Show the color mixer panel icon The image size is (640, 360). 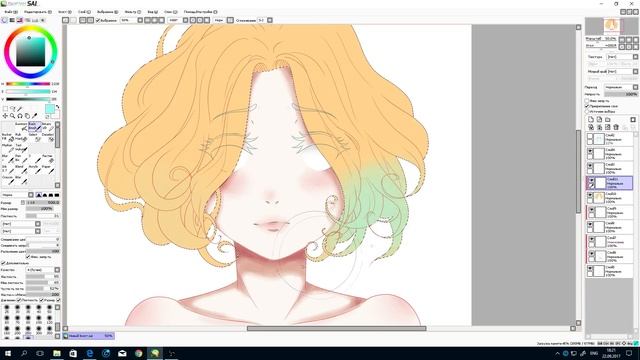[27, 20]
